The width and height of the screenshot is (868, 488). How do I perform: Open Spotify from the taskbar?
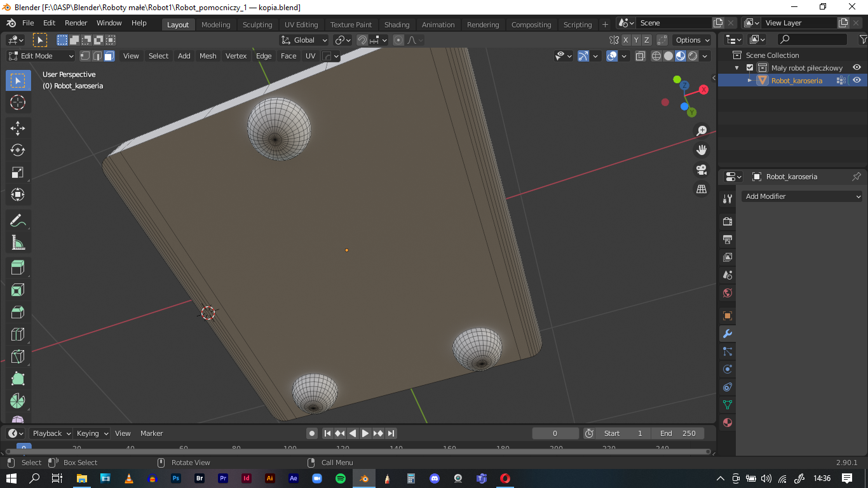tap(340, 478)
